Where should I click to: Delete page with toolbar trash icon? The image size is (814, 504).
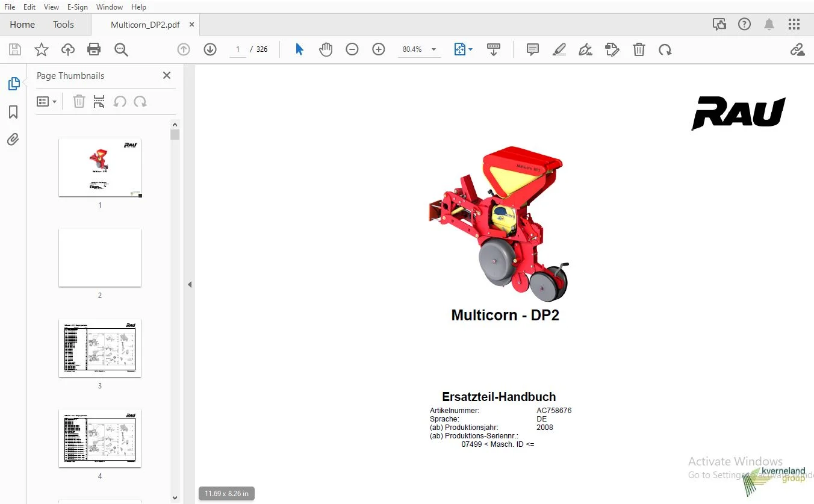[639, 49]
